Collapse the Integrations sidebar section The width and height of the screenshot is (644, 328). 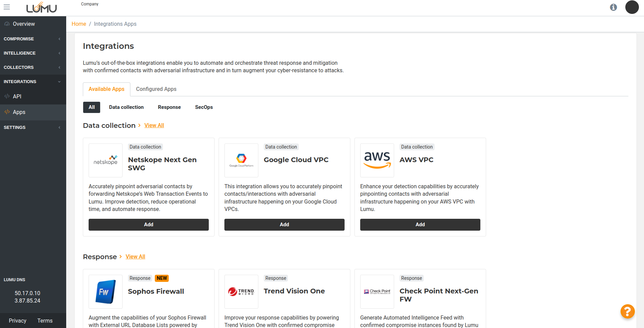tap(33, 82)
